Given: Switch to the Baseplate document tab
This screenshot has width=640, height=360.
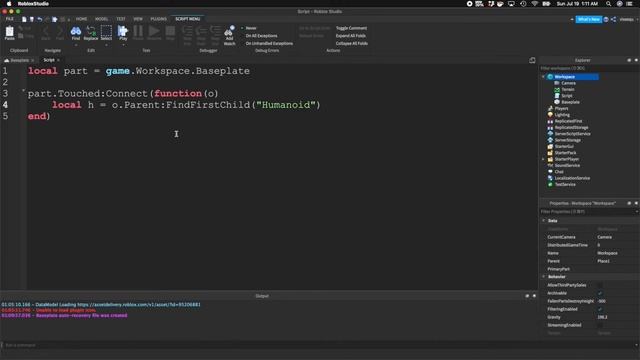Looking at the screenshot, I should coord(19,60).
